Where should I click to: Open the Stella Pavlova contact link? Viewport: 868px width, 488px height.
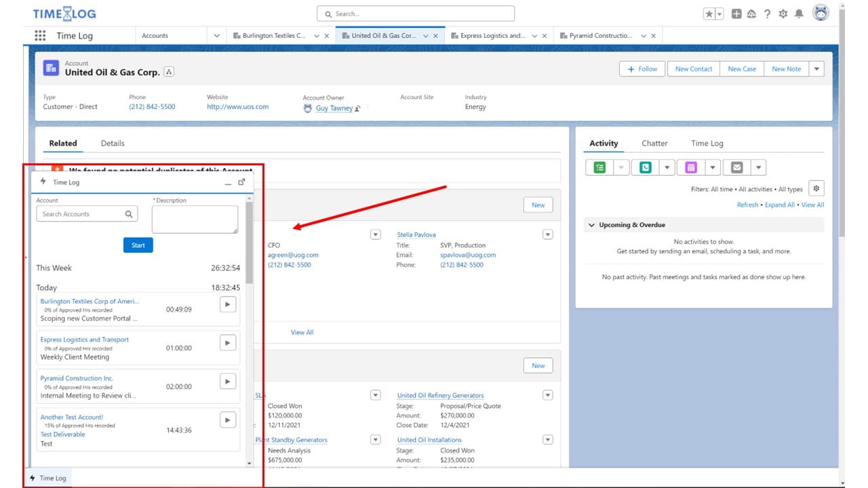[416, 235]
